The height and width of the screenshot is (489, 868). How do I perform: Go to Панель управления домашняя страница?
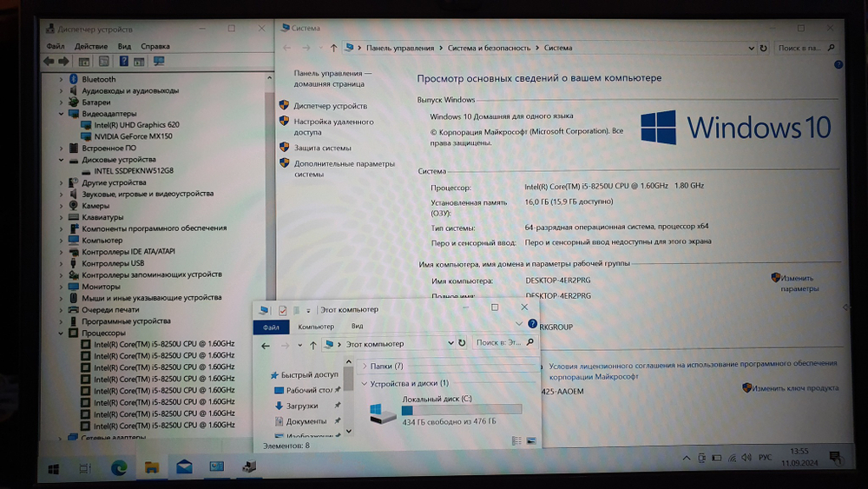[332, 79]
